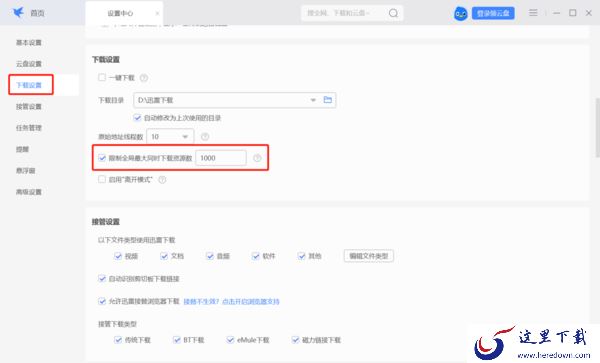This screenshot has height=363, width=600.
Task: Open 提醒 in the sidebar
Action: (22, 149)
